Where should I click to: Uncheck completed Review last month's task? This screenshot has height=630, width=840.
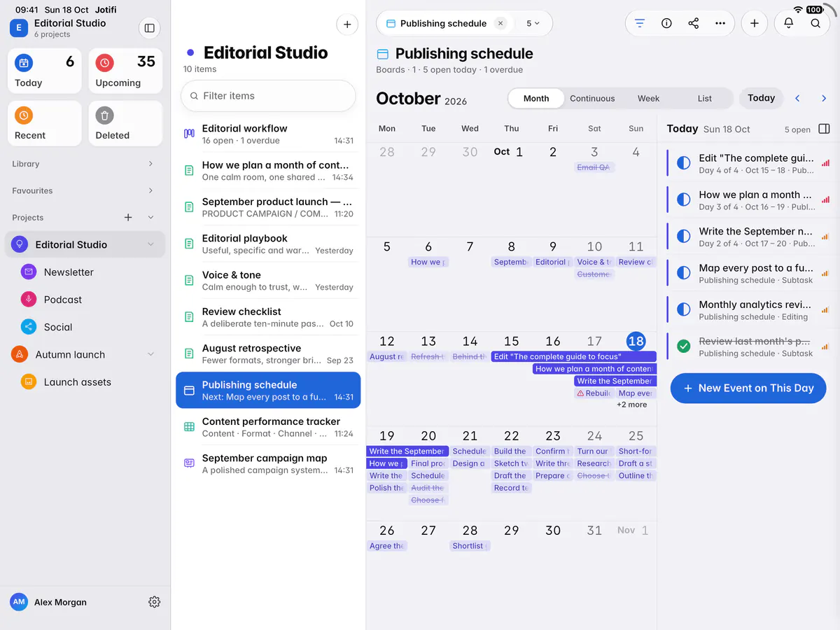tap(684, 346)
